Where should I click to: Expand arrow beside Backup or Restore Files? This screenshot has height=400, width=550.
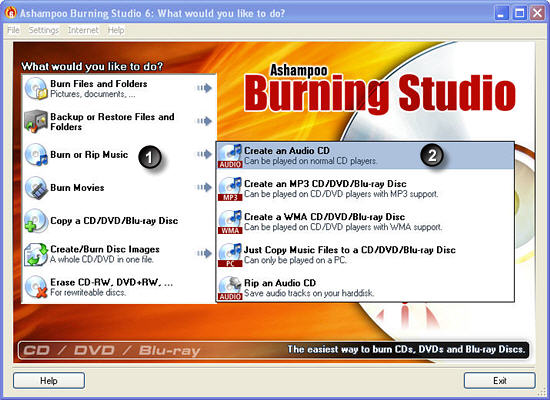pyautogui.click(x=204, y=121)
